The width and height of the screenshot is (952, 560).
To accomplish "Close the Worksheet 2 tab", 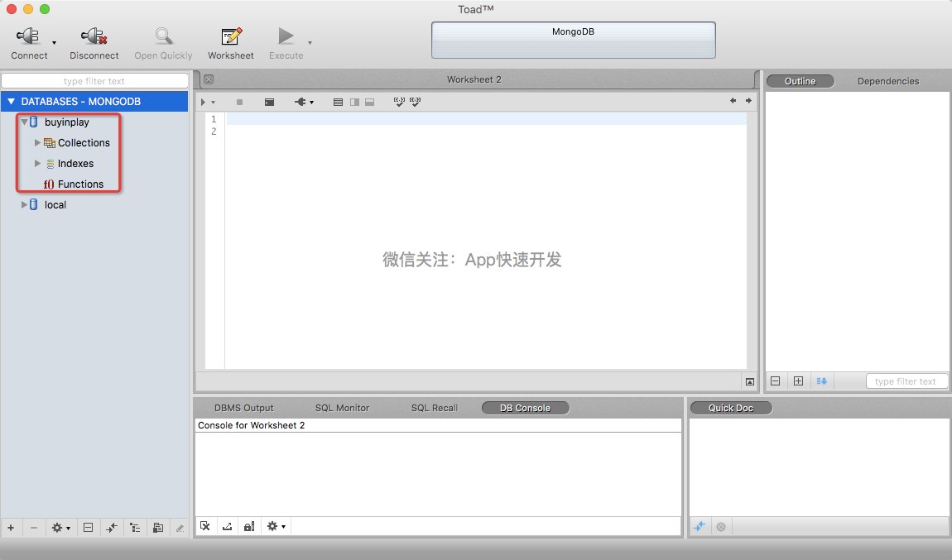I will coord(209,79).
